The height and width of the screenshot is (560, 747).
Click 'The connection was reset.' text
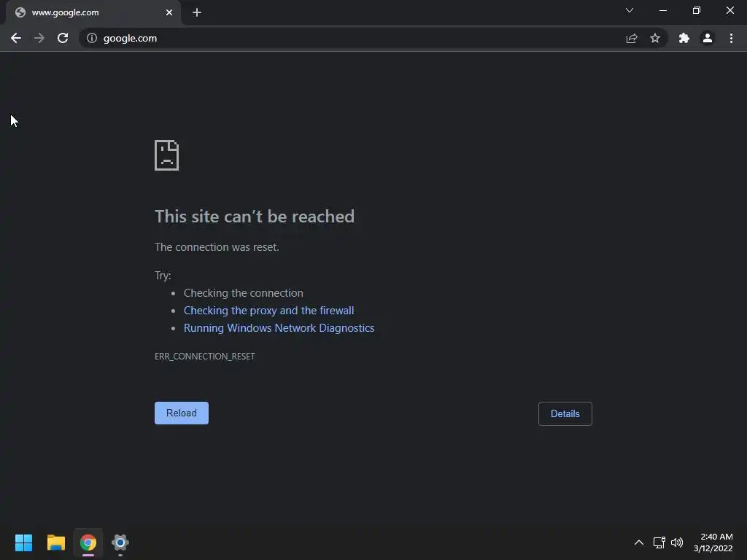[x=217, y=247]
